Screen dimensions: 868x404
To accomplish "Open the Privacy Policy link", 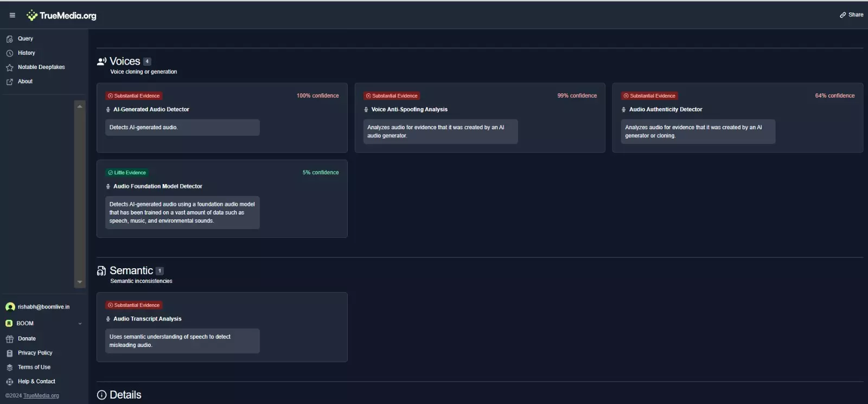I will pyautogui.click(x=35, y=353).
